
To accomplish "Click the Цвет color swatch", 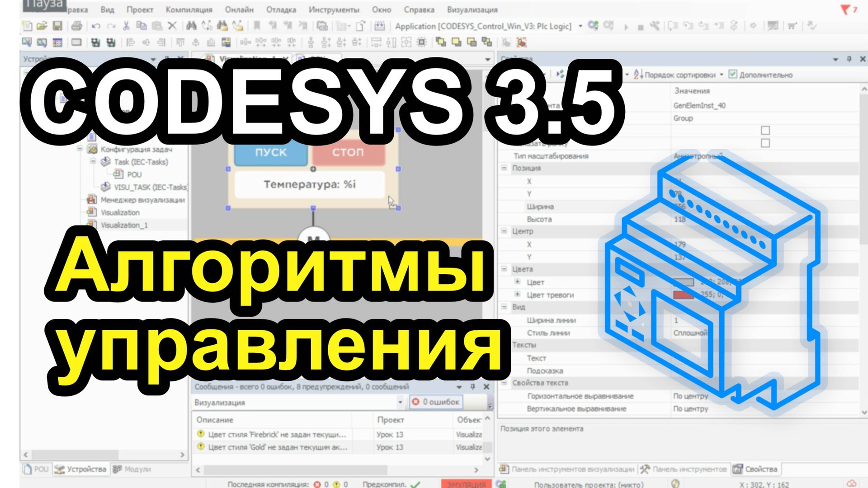I will coord(684,282).
